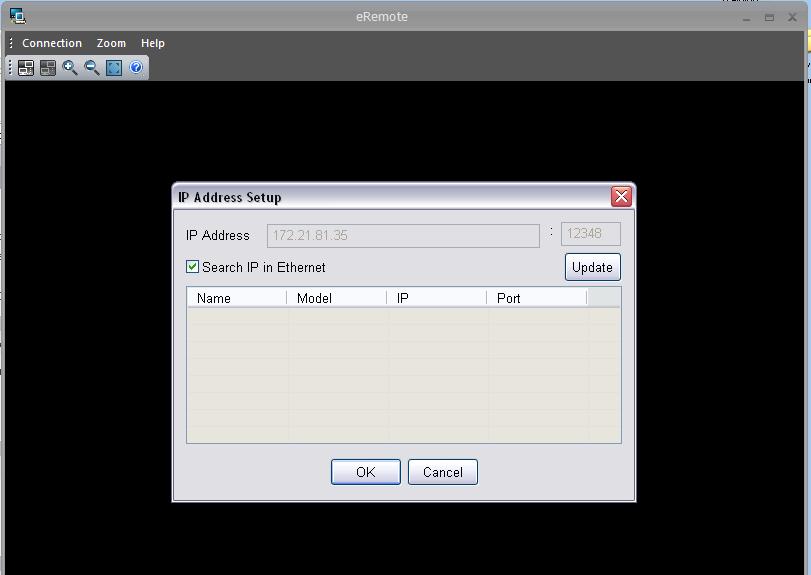Image resolution: width=811 pixels, height=575 pixels.
Task: Maximize the eRemote window
Action: (x=769, y=17)
